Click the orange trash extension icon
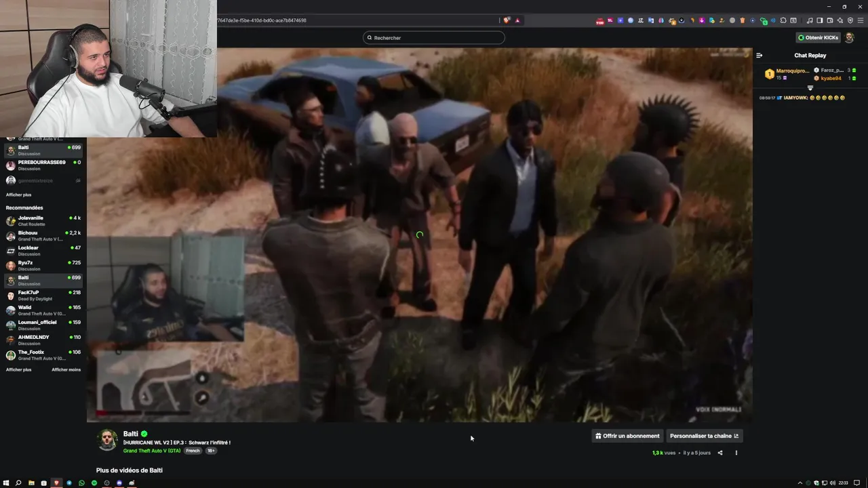Viewport: 868px width, 488px height. click(x=743, y=20)
